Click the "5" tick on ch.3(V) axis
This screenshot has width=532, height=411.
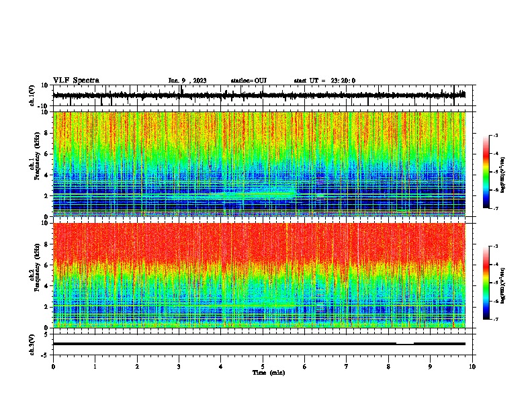point(47,334)
